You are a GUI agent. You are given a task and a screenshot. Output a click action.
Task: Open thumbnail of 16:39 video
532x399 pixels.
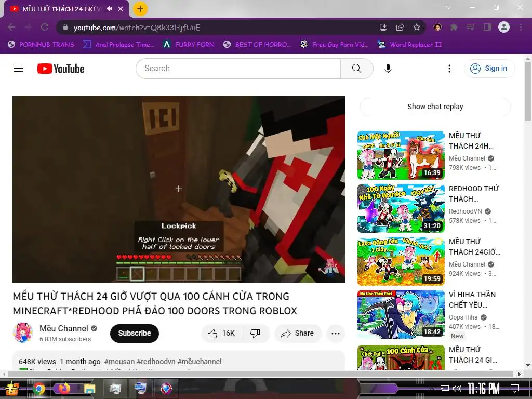tap(401, 155)
